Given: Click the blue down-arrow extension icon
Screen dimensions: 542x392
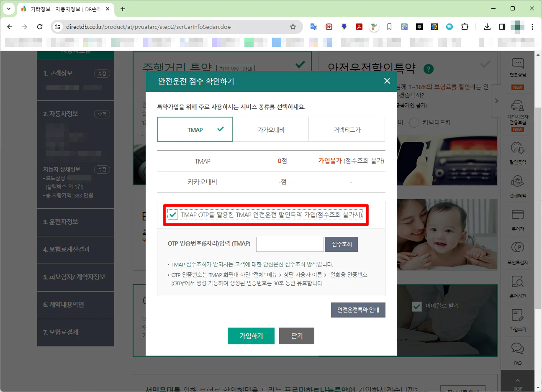Looking at the screenshot, I should (344, 27).
